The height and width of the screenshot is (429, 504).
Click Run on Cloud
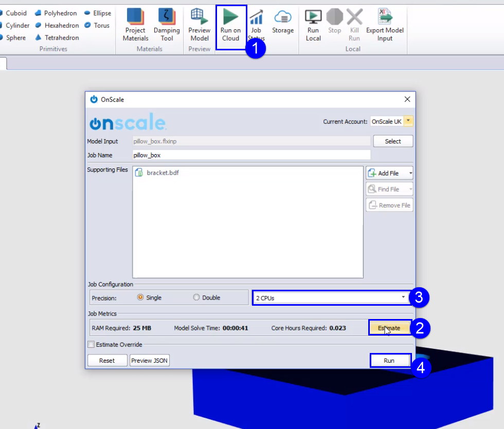click(230, 25)
